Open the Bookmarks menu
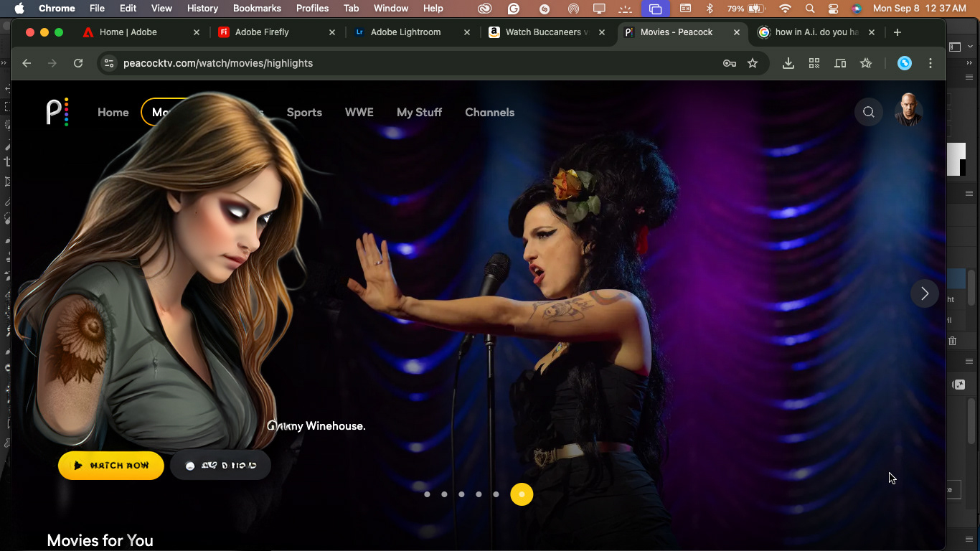The height and width of the screenshot is (551, 980). (x=256, y=9)
